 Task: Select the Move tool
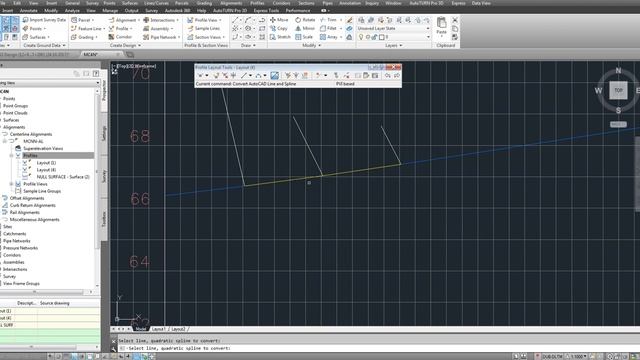pyautogui.click(x=279, y=20)
